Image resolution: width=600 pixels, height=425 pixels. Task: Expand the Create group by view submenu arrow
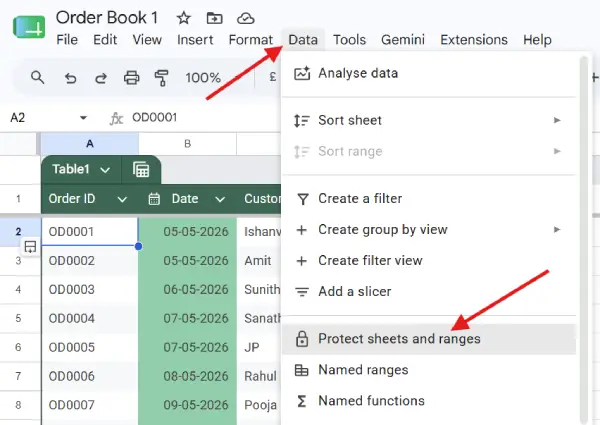(x=557, y=230)
